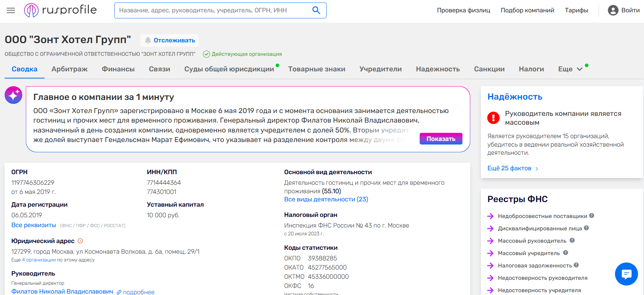Open Дисквалифицированные лица registry link
Image resolution: width=644 pixels, height=295 pixels.
[540, 229]
